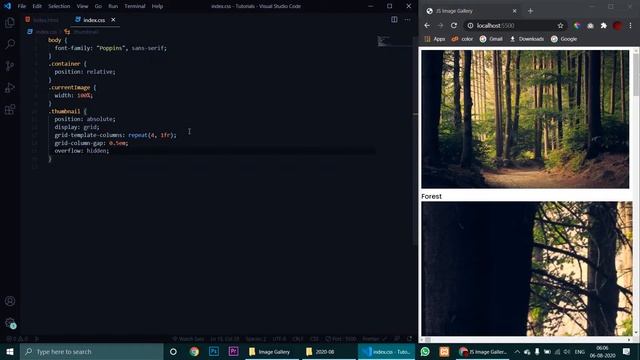Close the JS Image Gallery Chrome tab

pos(514,11)
